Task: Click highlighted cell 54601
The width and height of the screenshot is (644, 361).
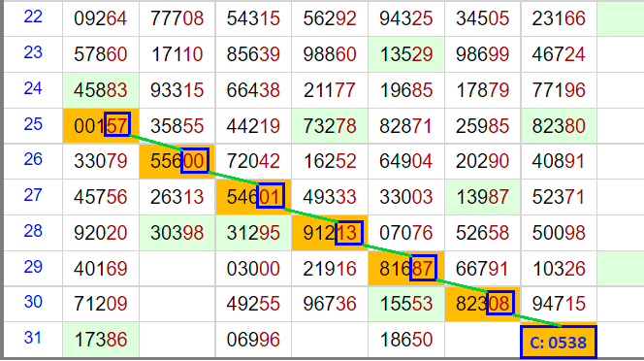Action: point(253,197)
